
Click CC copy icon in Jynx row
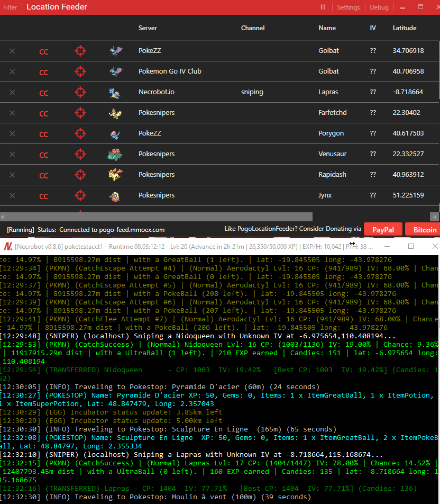(44, 196)
